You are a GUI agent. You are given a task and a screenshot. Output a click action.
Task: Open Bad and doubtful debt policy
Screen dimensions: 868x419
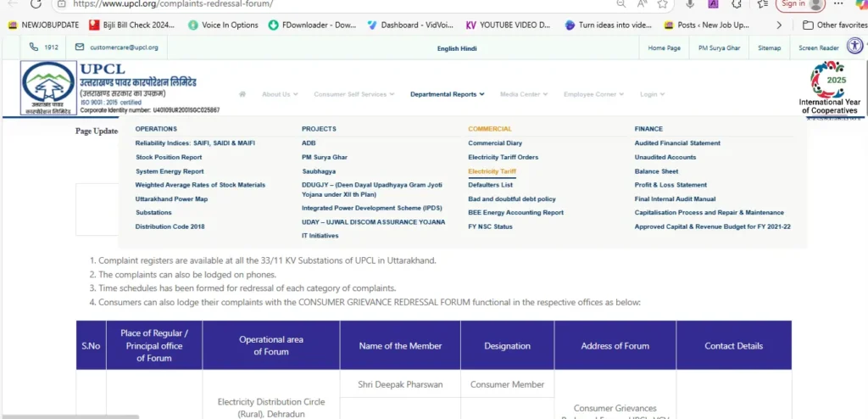coord(511,199)
